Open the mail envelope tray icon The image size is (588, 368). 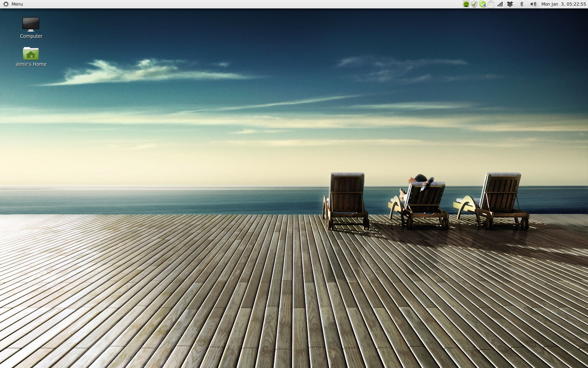491,4
